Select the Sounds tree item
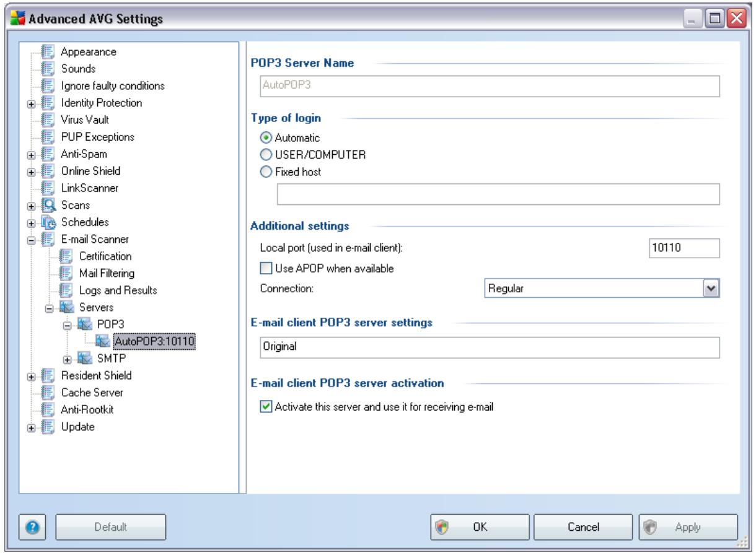Image resolution: width=756 pixels, height=553 pixels. click(x=79, y=69)
